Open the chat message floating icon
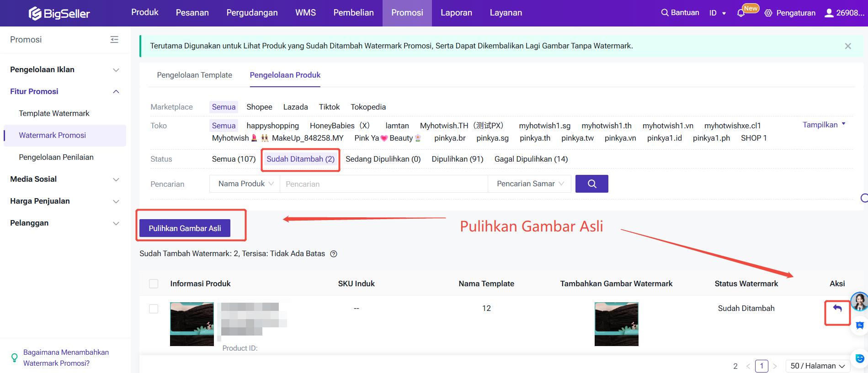Screen dimensions: 868x373 (x=859, y=326)
